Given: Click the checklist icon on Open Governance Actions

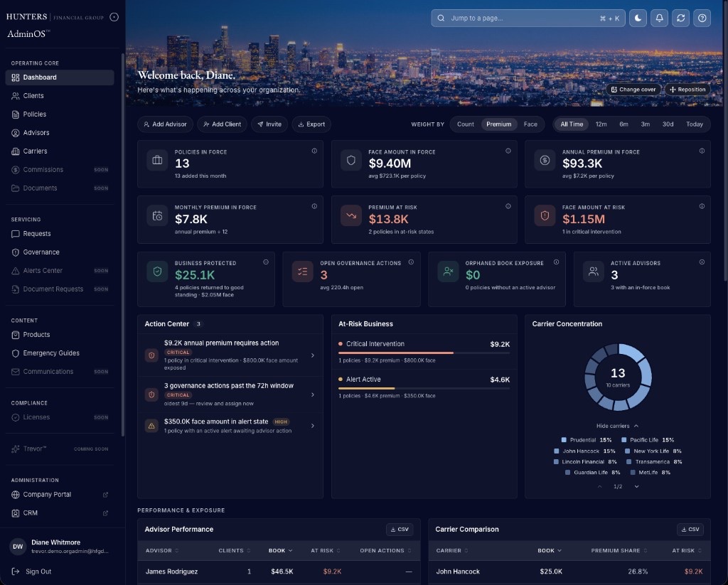Looking at the screenshot, I should pos(303,272).
